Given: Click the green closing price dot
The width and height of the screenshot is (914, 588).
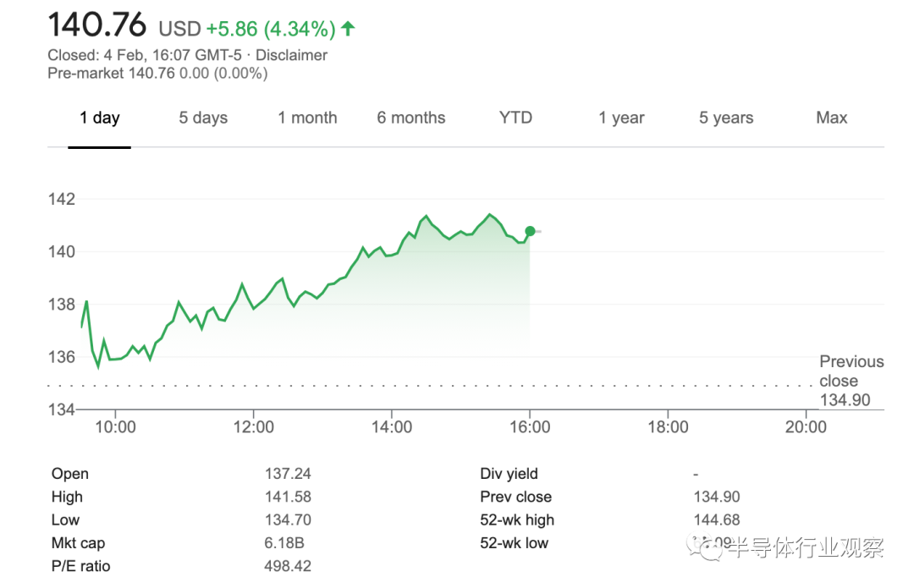Looking at the screenshot, I should tap(530, 231).
